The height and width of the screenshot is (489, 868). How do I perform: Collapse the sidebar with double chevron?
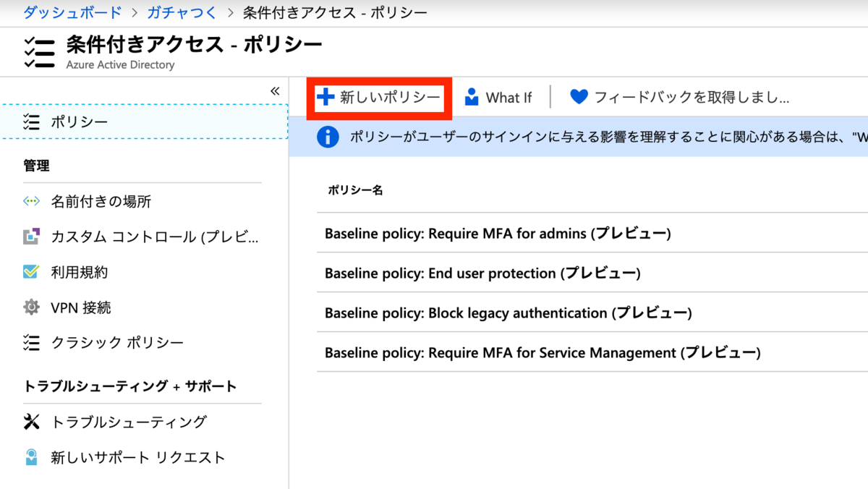275,91
